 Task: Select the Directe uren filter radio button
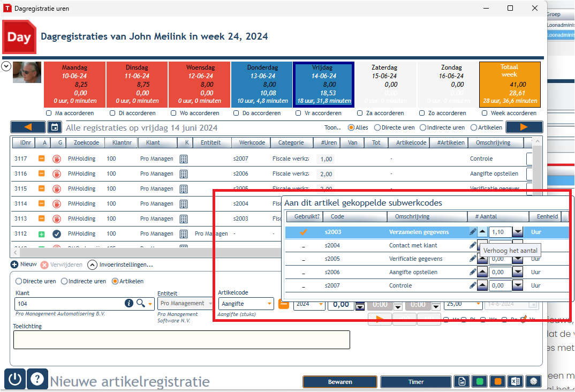pos(377,127)
